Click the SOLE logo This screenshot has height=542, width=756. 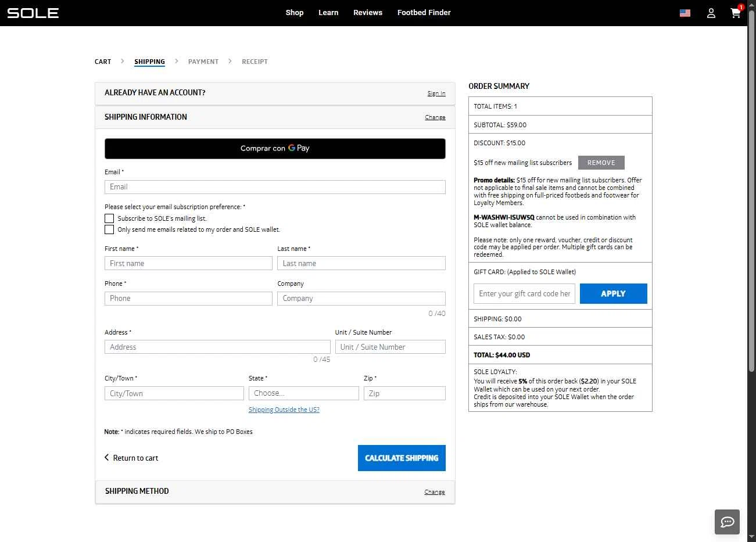[x=33, y=13]
